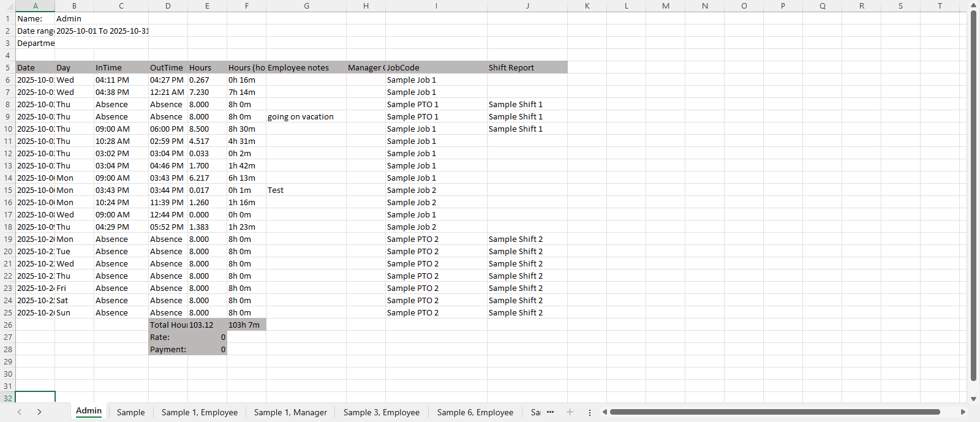
Task: Select the Sample 6, Employee sheet tab
Action: pyautogui.click(x=475, y=412)
